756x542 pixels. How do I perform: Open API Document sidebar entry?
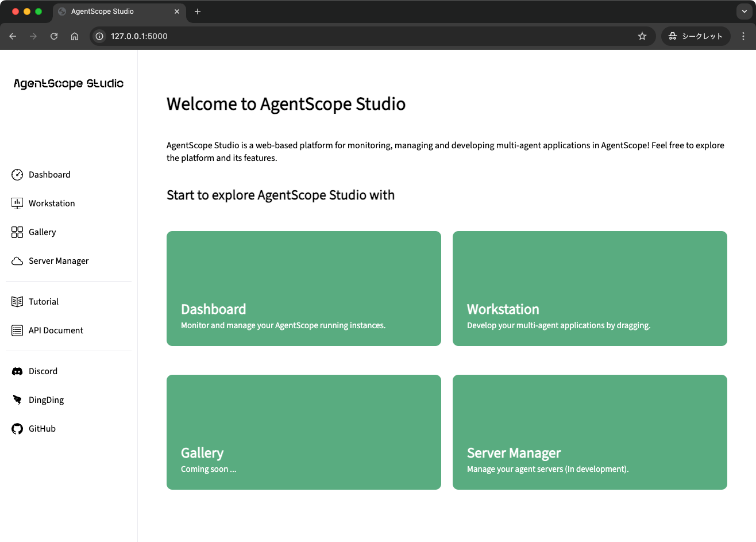tap(56, 330)
